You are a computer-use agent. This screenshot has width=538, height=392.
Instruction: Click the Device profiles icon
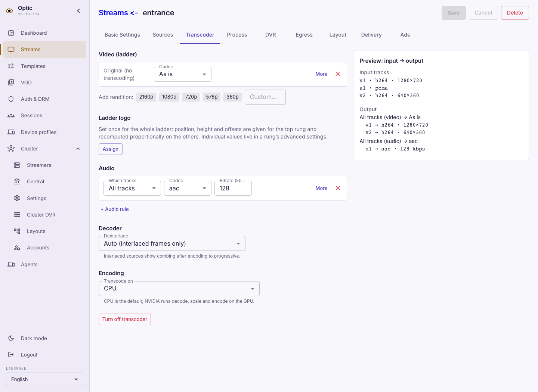tap(11, 132)
